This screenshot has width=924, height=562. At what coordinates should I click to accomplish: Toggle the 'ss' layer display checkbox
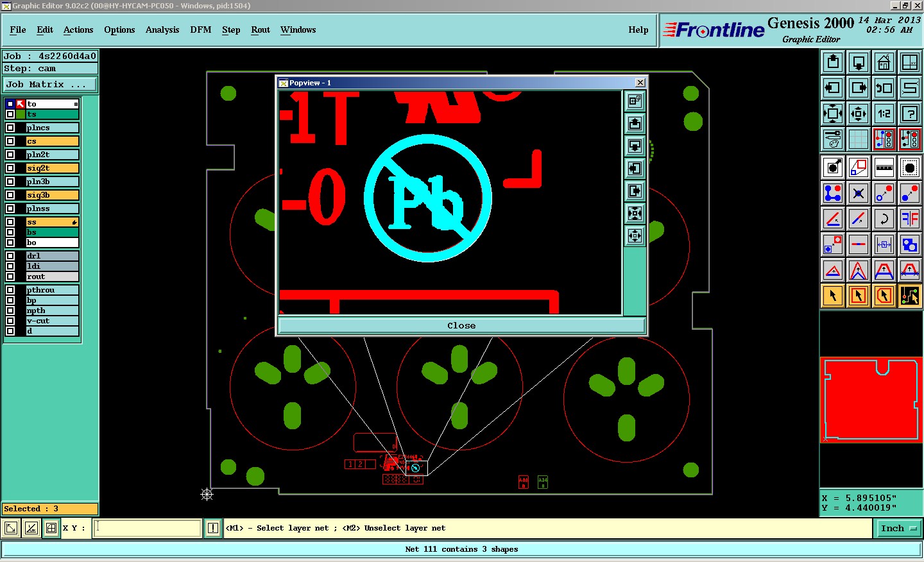tap(10, 222)
